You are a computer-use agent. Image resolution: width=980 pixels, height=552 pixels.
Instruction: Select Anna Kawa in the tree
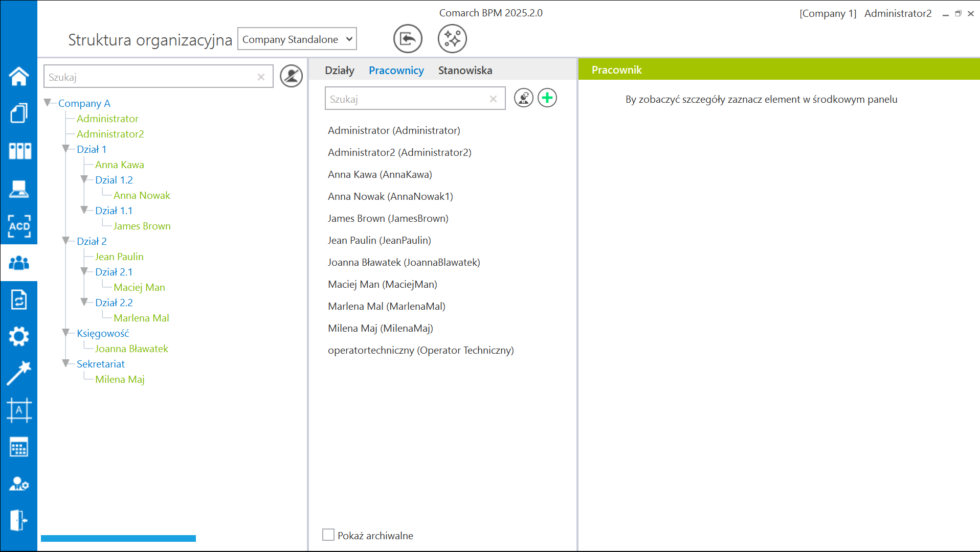point(120,165)
